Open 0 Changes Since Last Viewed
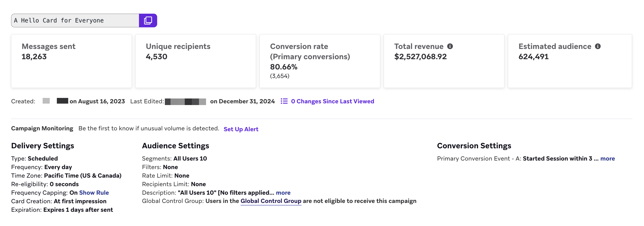 click(x=332, y=101)
